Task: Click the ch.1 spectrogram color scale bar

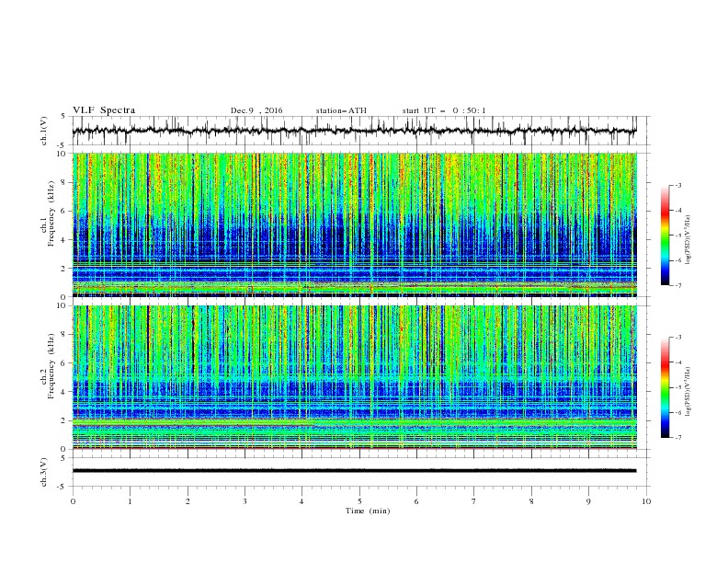Action: [665, 236]
